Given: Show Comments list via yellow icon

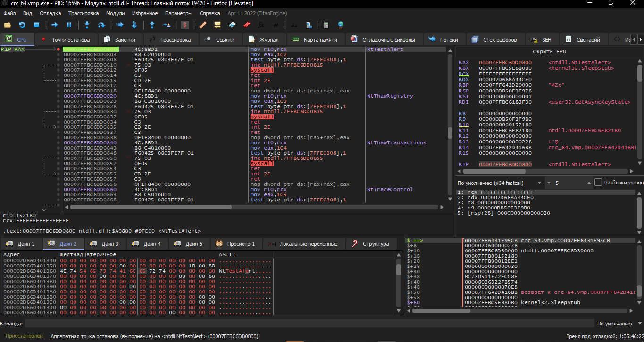Looking at the screenshot, I should click(217, 25).
